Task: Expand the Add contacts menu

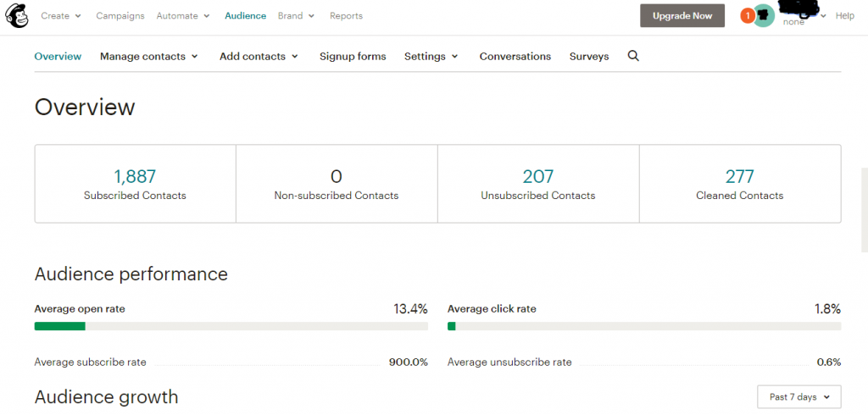Action: (x=259, y=57)
